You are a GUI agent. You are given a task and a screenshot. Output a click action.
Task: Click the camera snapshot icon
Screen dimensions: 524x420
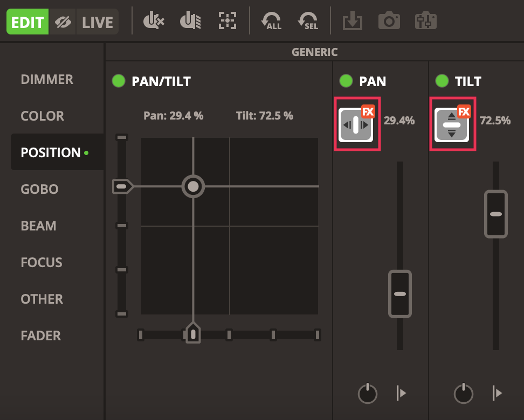coord(389,21)
